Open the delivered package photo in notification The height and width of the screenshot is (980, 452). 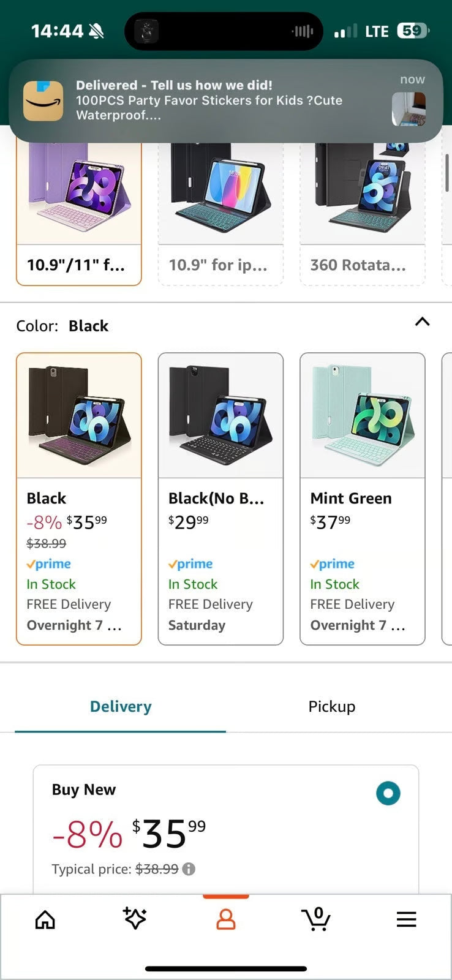409,108
